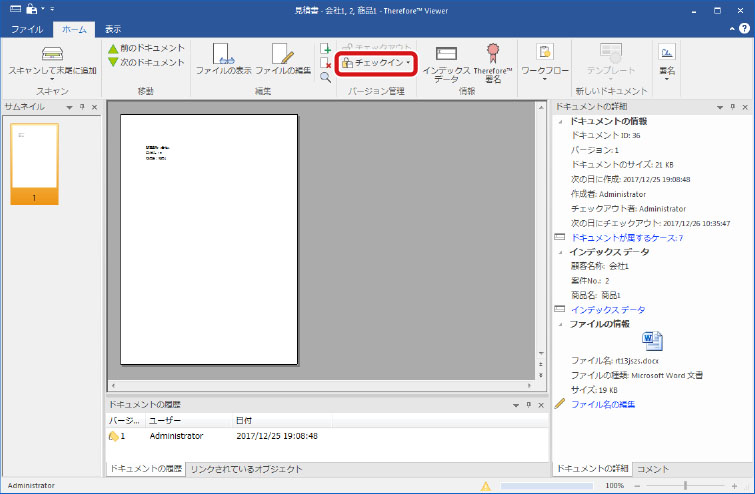Image resolution: width=755 pixels, height=494 pixels.
Task: Switch to the リンクされているオブジェクト tab
Action: (246, 469)
